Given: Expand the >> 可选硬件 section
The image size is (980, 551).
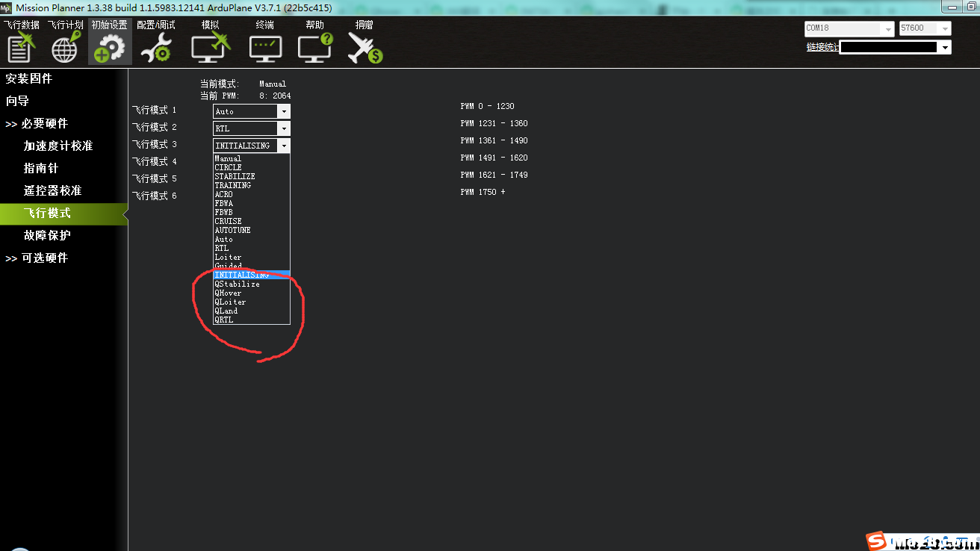Looking at the screenshot, I should pyautogui.click(x=37, y=258).
